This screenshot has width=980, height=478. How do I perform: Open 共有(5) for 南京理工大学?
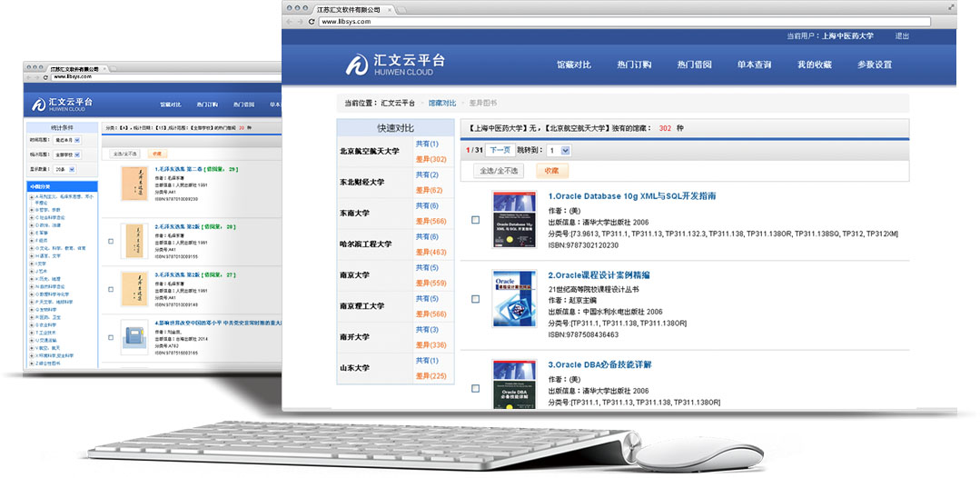(x=427, y=298)
